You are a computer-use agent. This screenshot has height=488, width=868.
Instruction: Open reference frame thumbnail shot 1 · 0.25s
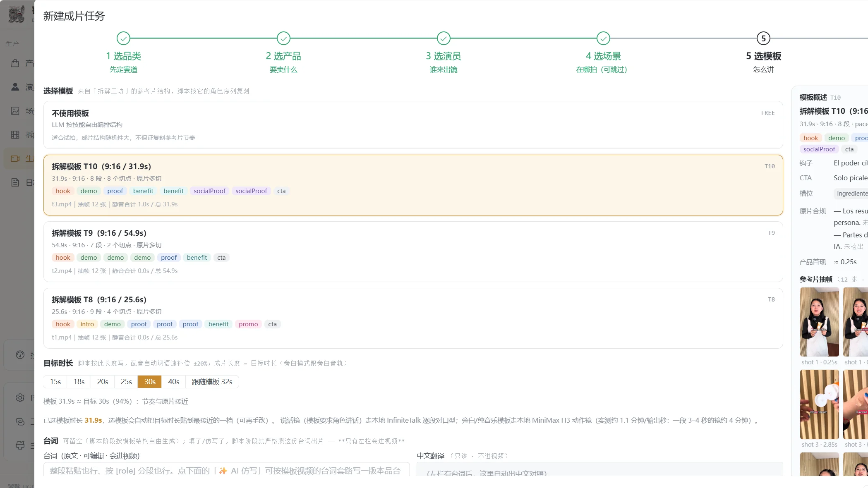click(819, 322)
